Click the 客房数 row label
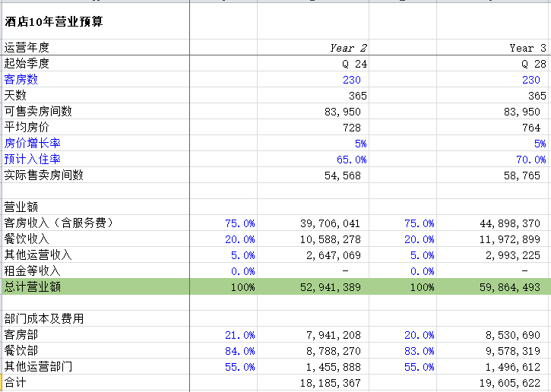551x392 pixels. pos(21,80)
